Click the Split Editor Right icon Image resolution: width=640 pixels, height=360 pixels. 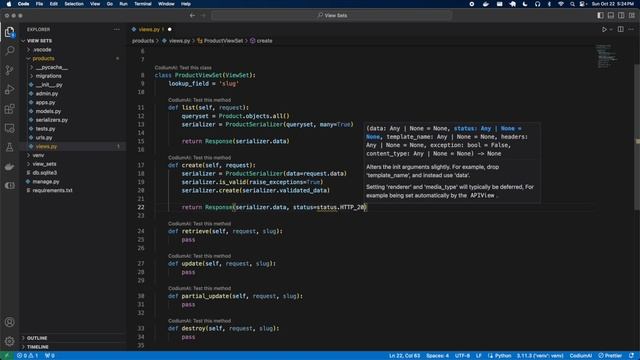point(620,29)
